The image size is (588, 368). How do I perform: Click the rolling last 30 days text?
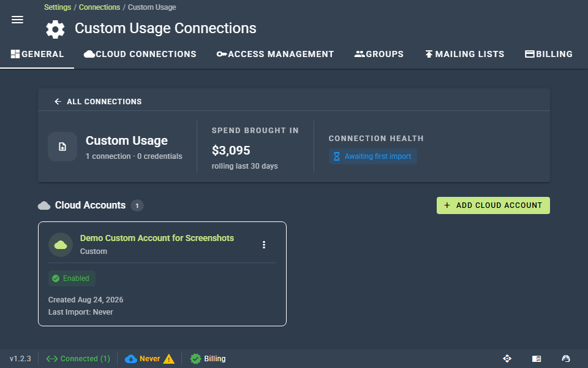coord(244,166)
